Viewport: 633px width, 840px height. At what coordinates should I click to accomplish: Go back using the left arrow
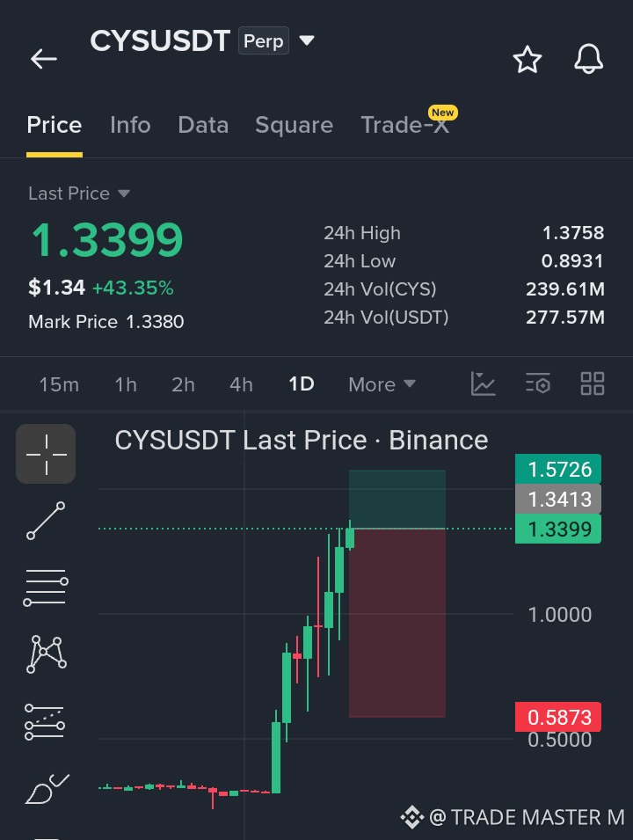pos(43,59)
